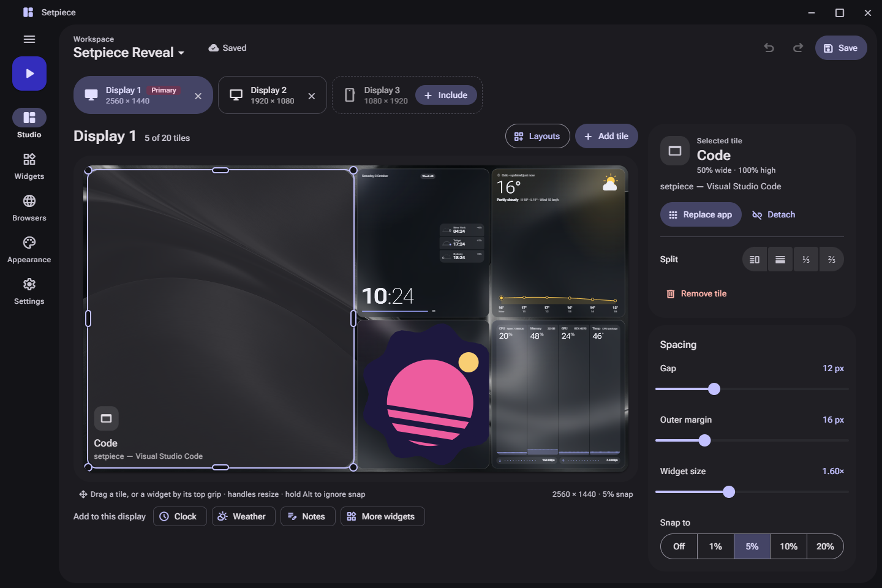Remove Display 1 with its X icon
The height and width of the screenshot is (588, 882).
tap(198, 96)
